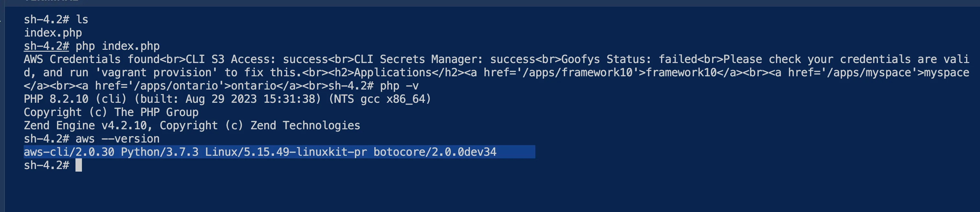Click 'CLI Secrets Manager: success' text
The height and width of the screenshot is (212, 980).
click(445, 59)
